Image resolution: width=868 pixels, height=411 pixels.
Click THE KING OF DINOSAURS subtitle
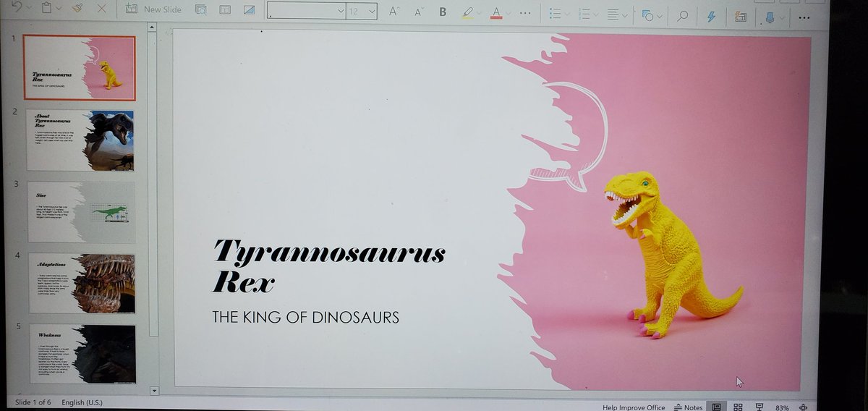305,317
